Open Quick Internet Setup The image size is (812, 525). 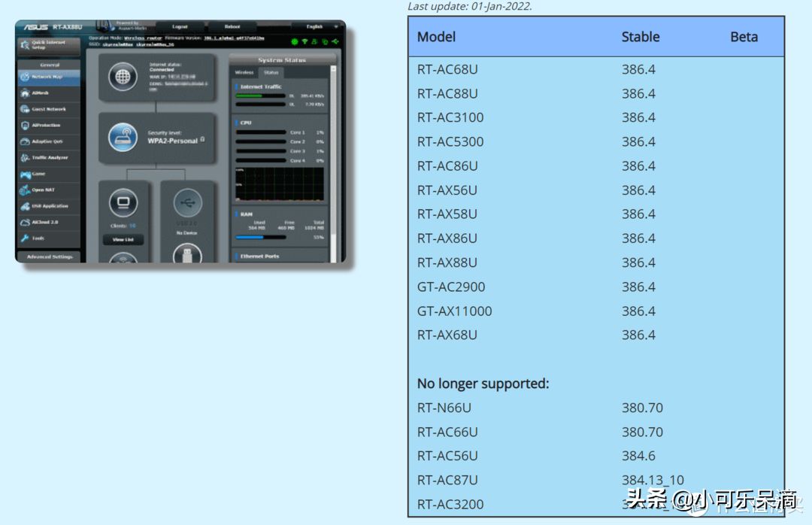pos(49,45)
